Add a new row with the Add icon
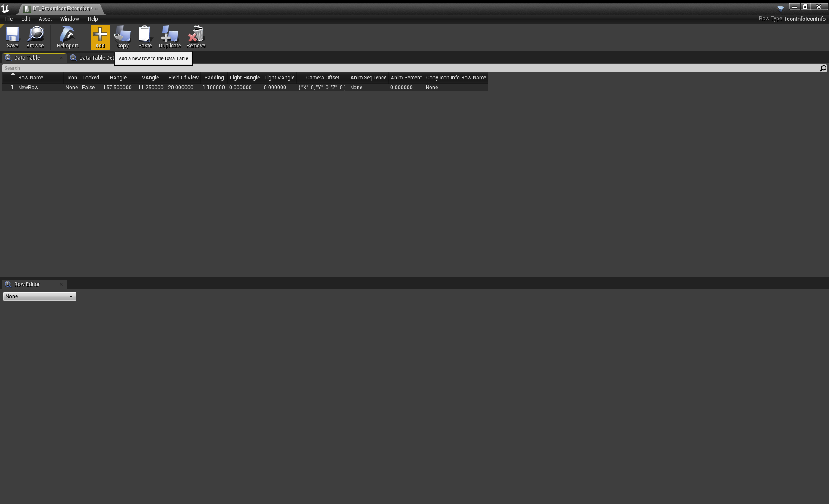The width and height of the screenshot is (829, 504). click(100, 37)
